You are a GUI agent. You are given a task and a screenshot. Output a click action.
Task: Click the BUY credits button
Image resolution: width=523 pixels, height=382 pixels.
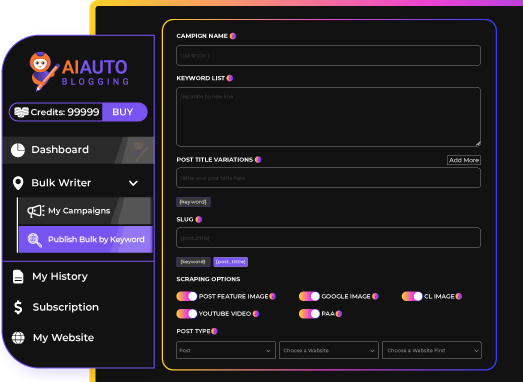click(124, 112)
